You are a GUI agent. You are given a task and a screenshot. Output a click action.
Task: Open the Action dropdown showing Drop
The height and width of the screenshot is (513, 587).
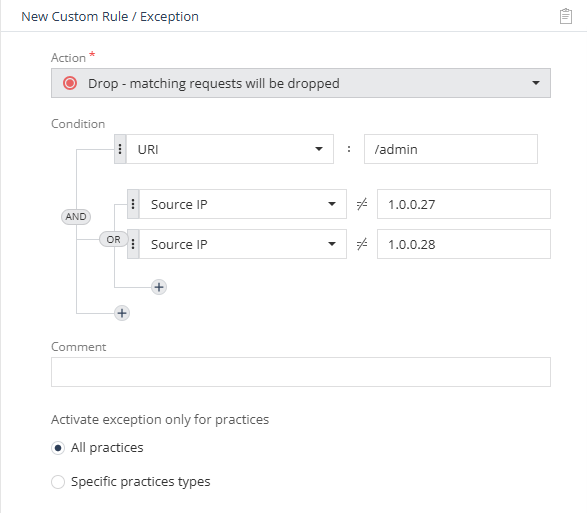301,83
